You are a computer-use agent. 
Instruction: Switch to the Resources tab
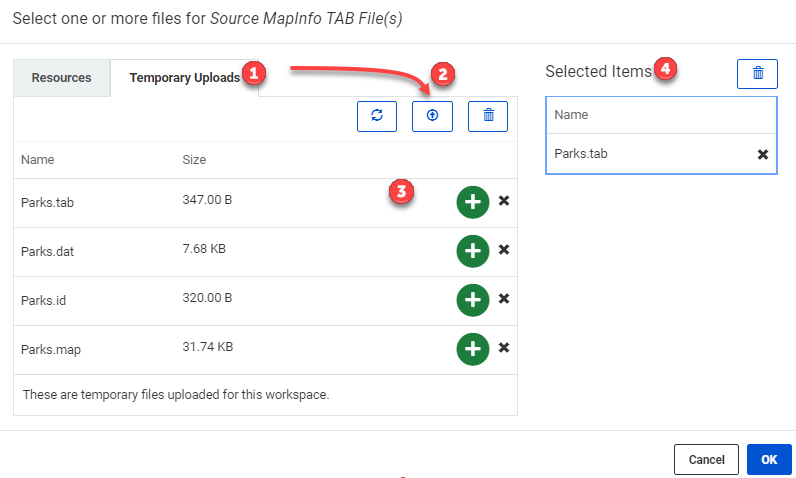(x=61, y=78)
